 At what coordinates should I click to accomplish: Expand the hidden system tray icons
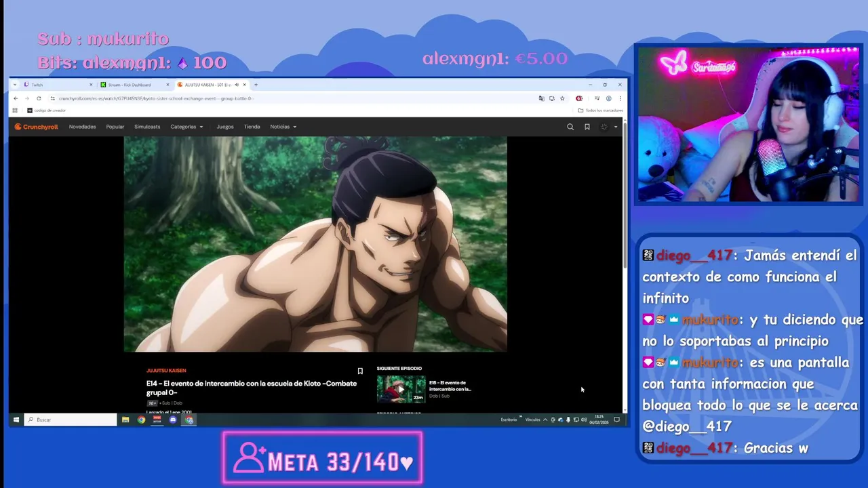click(545, 420)
